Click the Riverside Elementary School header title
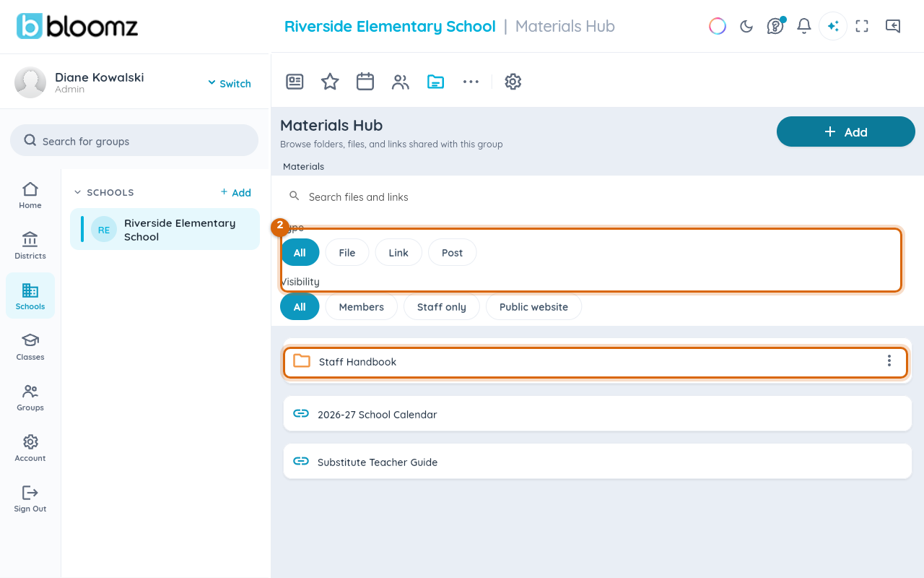The image size is (924, 578). point(390,26)
